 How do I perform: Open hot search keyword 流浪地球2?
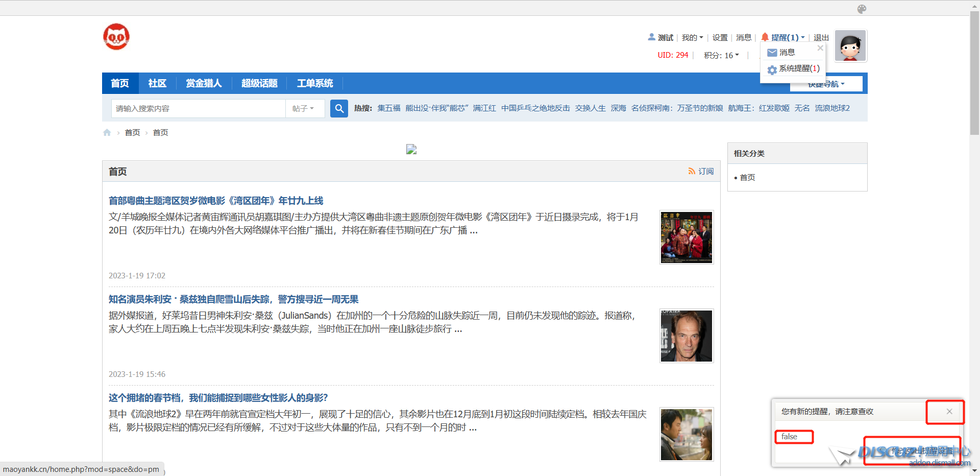pyautogui.click(x=832, y=108)
